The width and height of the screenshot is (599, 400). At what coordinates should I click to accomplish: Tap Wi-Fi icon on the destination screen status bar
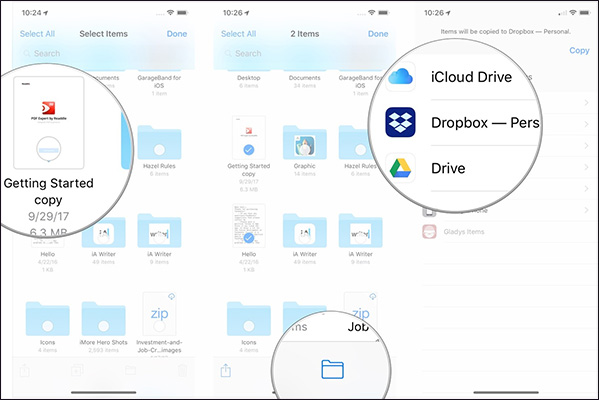point(573,13)
